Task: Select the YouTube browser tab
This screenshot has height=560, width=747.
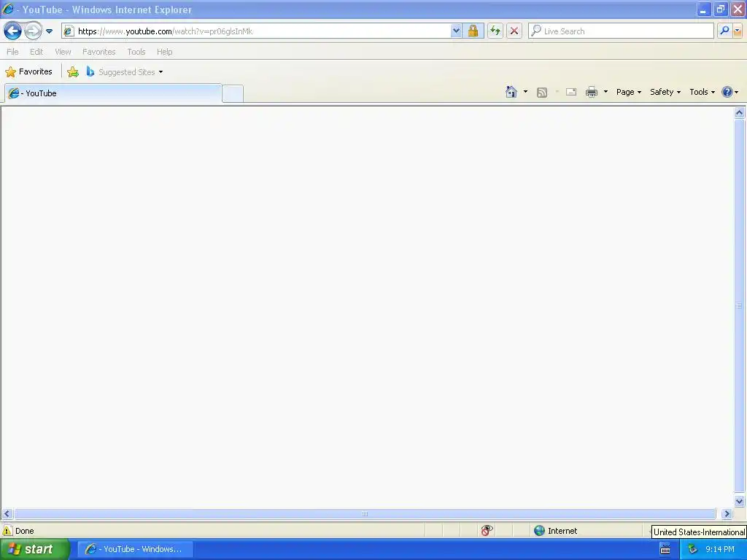Action: [113, 93]
